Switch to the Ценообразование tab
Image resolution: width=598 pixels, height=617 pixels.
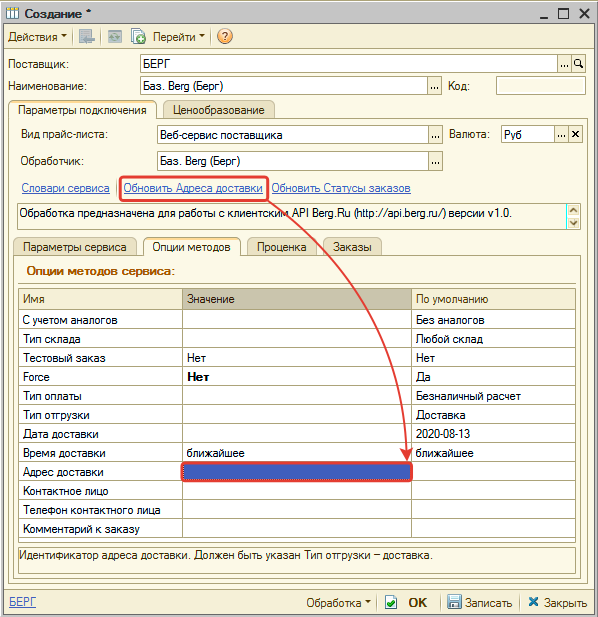pyautogui.click(x=219, y=110)
